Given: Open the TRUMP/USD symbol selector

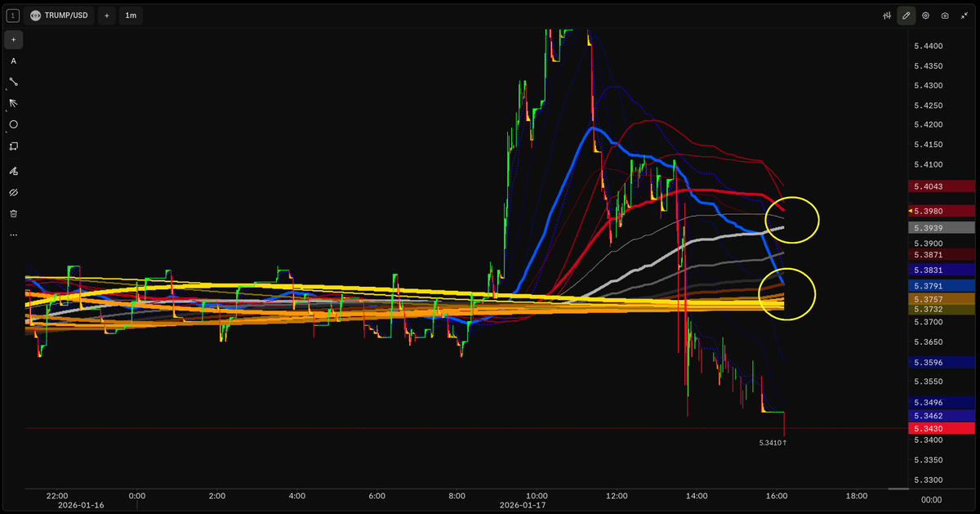Looking at the screenshot, I should tap(59, 16).
